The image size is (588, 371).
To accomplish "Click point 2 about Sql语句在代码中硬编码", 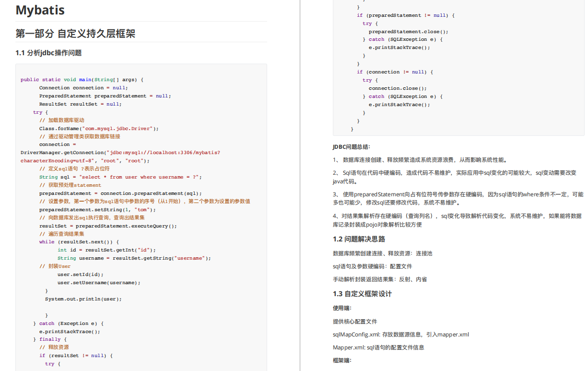I will (x=455, y=177).
